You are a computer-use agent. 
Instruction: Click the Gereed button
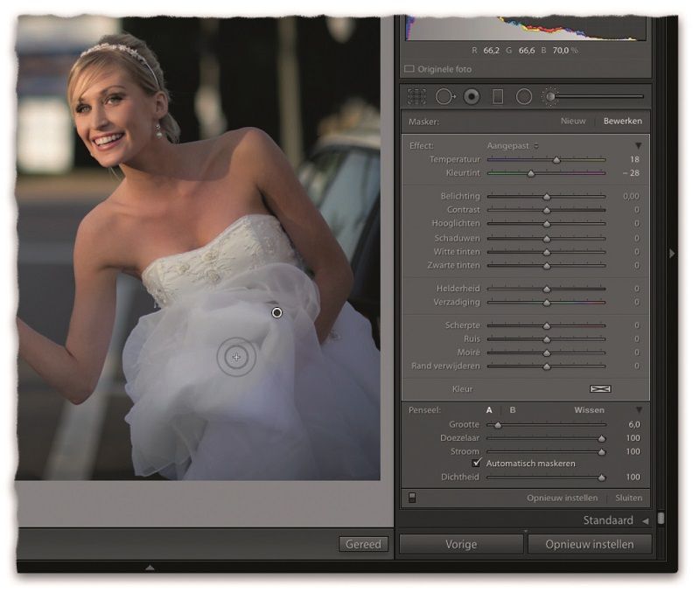pos(363,544)
